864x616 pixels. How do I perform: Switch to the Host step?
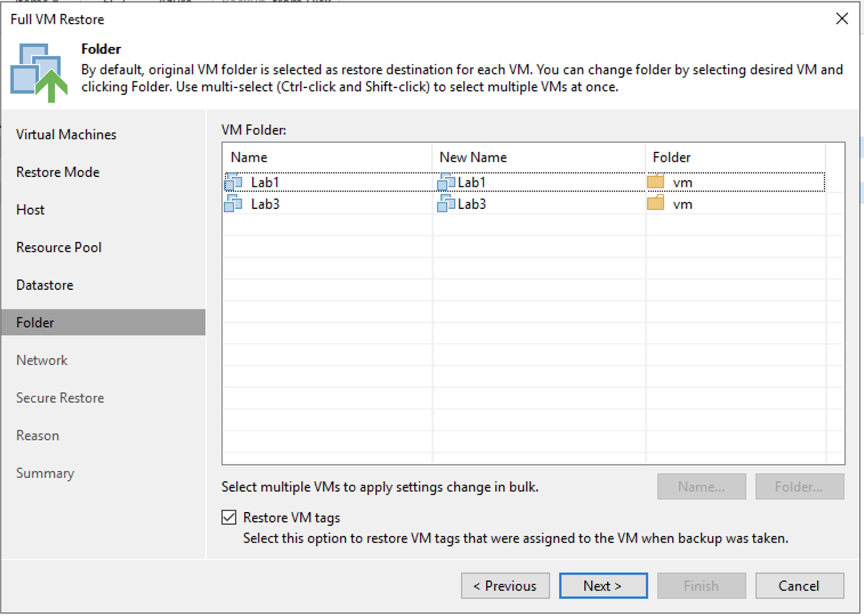30,210
